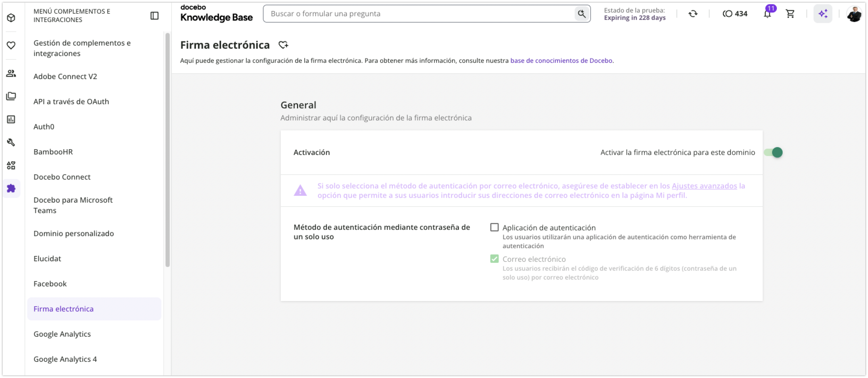Image resolution: width=868 pixels, height=378 pixels.
Task: Open the cube icon in left rail
Action: pyautogui.click(x=11, y=18)
